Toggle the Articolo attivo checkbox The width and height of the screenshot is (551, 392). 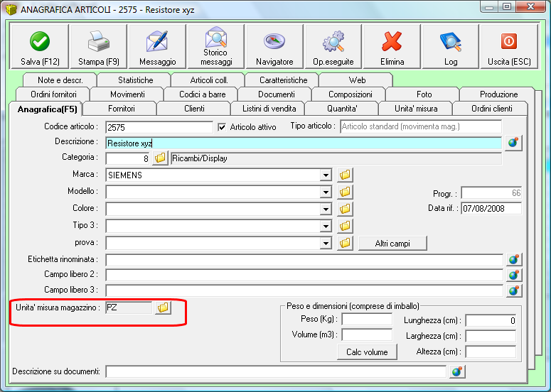(x=222, y=127)
